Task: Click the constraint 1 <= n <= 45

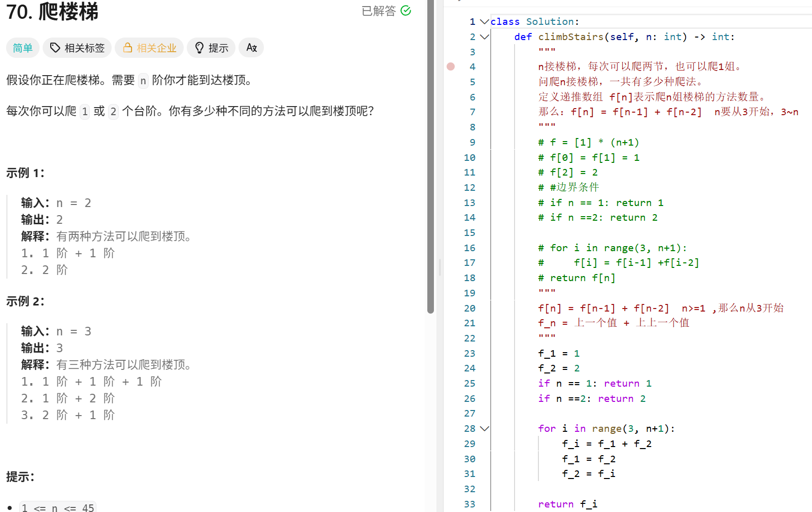Action: point(57,507)
